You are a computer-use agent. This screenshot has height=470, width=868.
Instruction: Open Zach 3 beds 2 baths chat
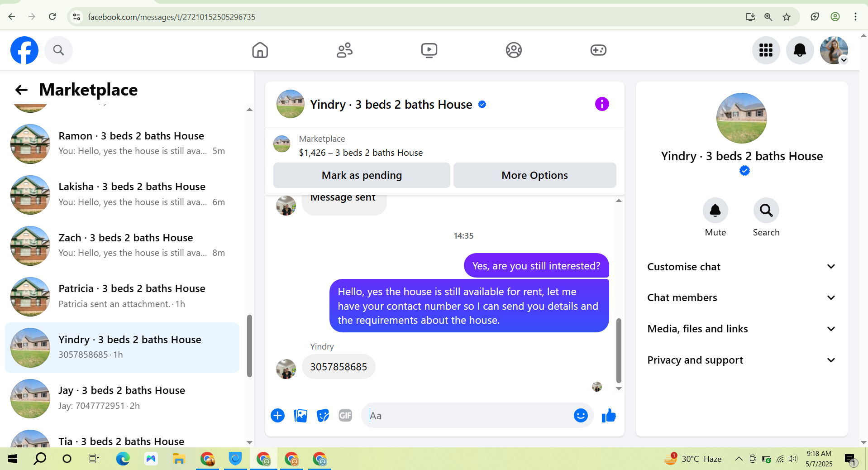tap(122, 245)
